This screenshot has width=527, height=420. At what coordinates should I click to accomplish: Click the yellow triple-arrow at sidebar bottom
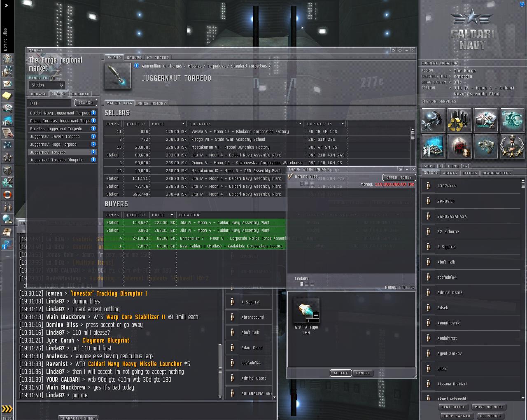click(7, 409)
